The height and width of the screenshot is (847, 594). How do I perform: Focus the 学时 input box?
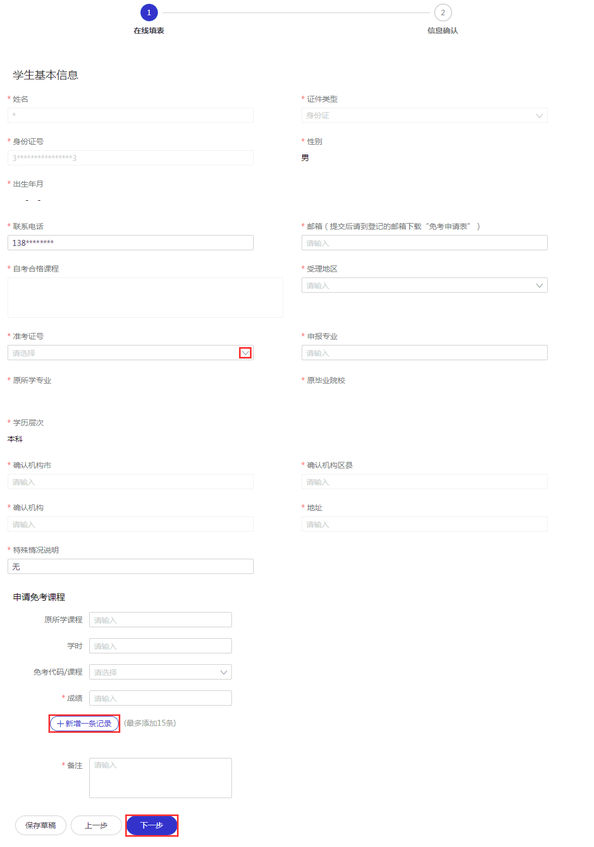160,646
